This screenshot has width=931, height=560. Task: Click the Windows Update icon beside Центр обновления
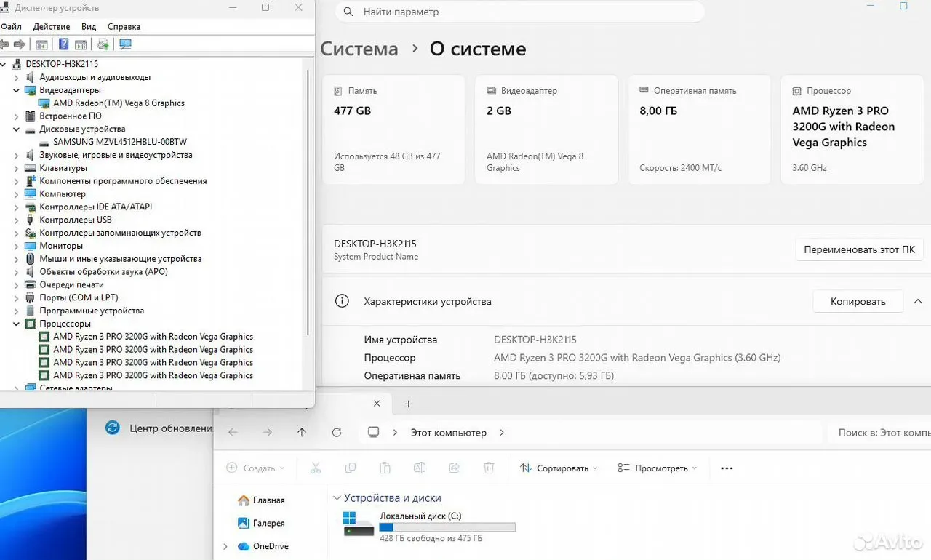pos(112,428)
